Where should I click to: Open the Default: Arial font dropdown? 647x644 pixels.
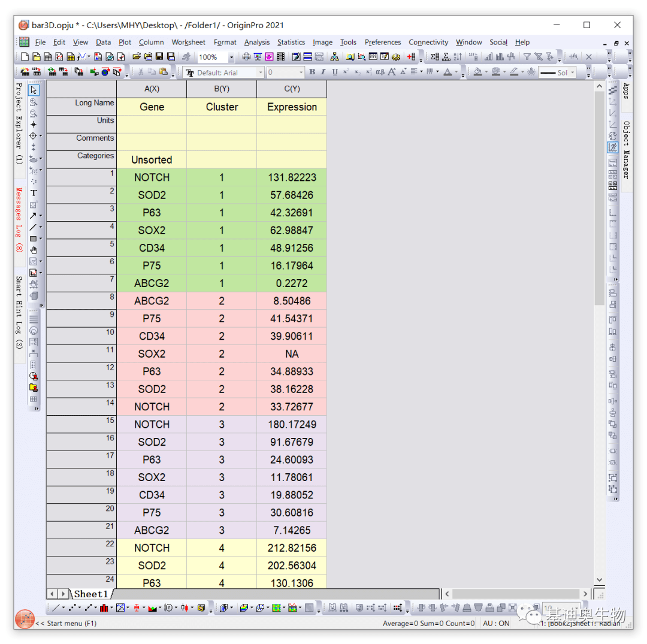click(261, 72)
